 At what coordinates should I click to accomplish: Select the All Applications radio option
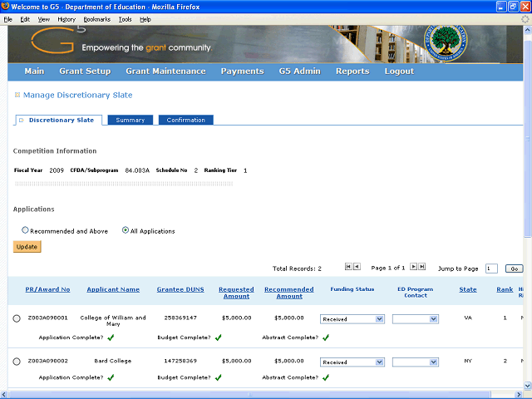point(126,230)
